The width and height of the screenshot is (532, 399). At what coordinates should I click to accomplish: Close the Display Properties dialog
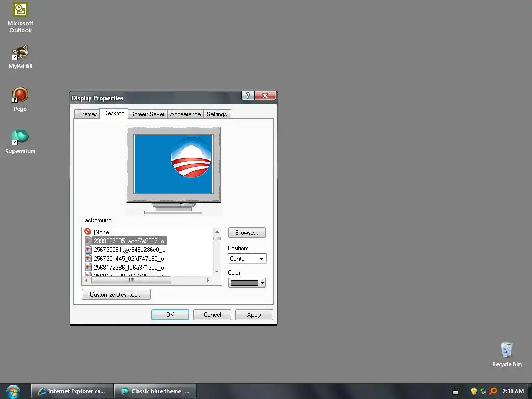pos(265,96)
